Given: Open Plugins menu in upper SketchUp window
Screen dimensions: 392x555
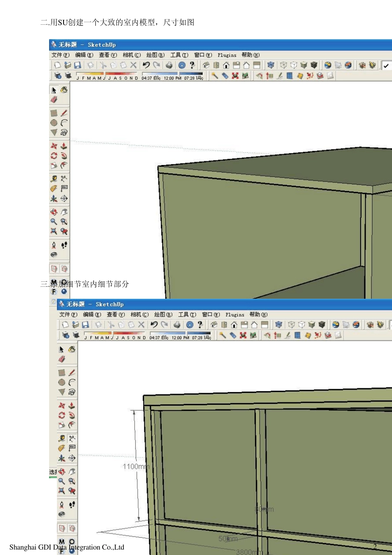Looking at the screenshot, I should [227, 55].
